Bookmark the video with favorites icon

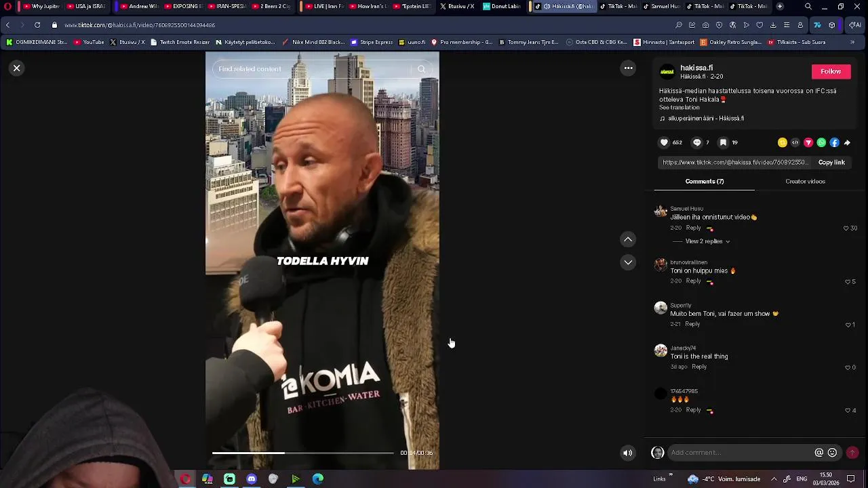(723, 142)
